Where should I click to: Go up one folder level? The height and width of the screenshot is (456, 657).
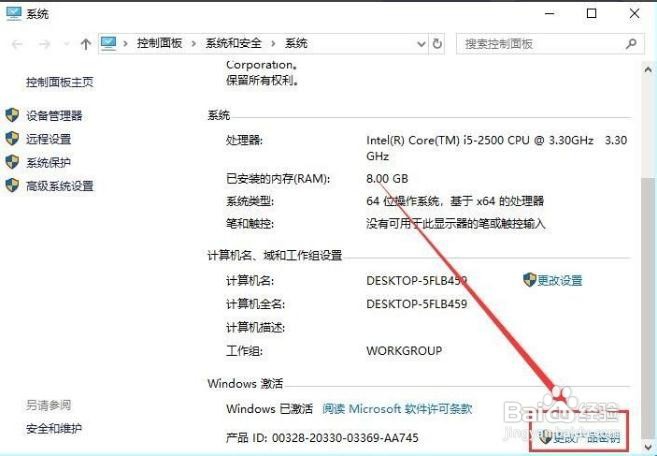coord(85,44)
